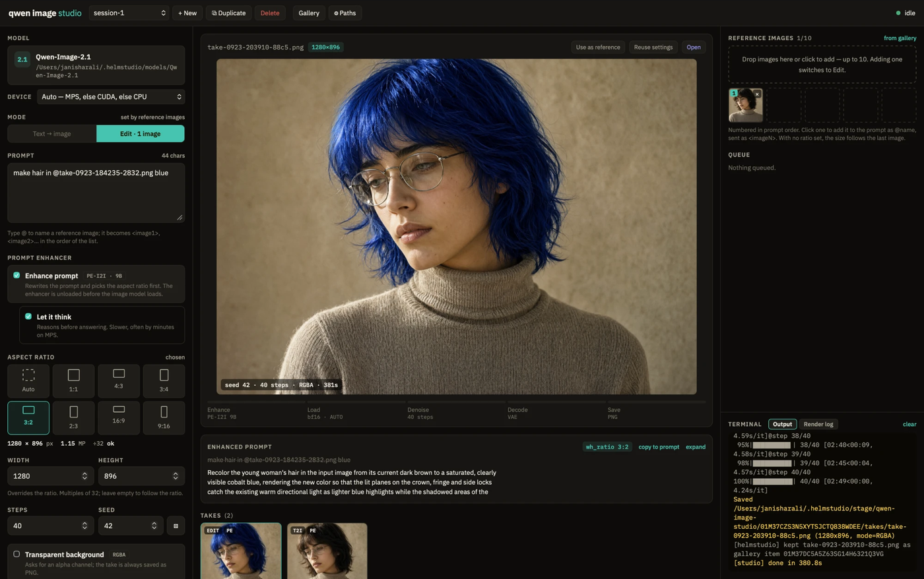This screenshot has height=579, width=924.
Task: Click the Decode VAE progress stage
Action: (556, 411)
